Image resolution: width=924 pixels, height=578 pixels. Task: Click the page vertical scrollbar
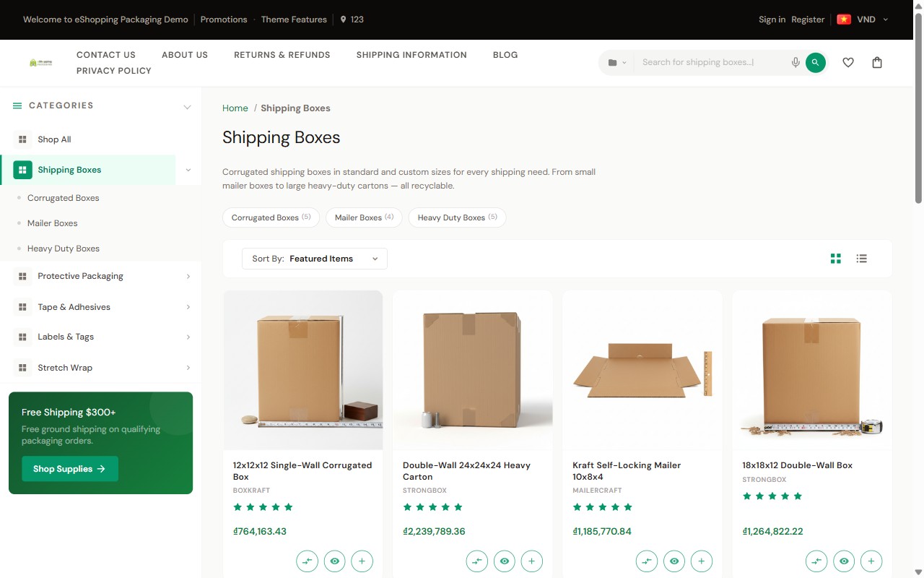pyautogui.click(x=918, y=108)
